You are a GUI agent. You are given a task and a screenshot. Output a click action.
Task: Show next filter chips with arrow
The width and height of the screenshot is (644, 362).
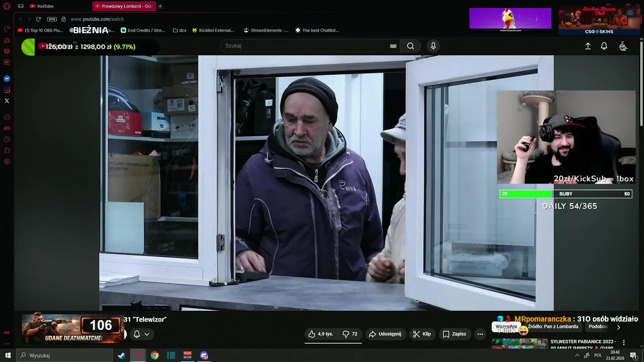[x=618, y=327]
